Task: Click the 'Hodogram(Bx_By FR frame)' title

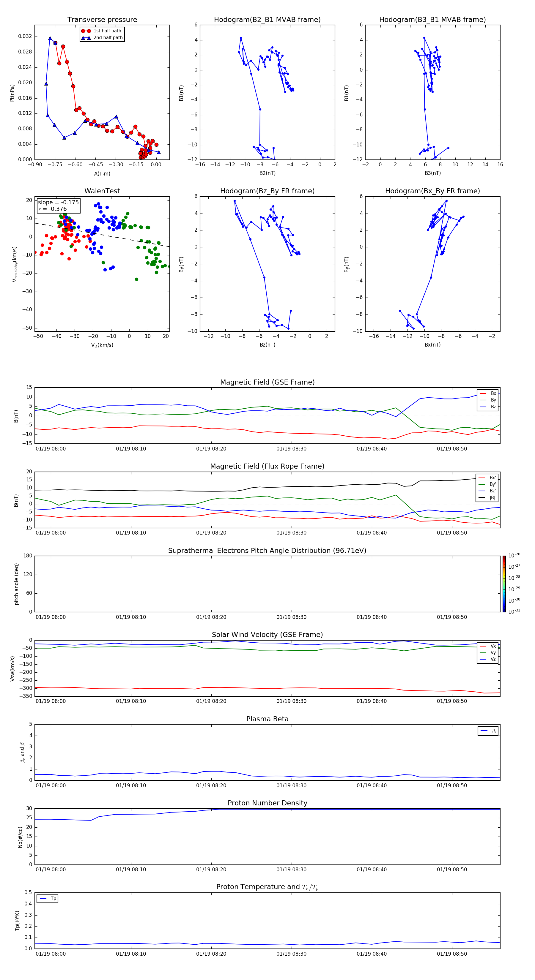Action: (x=432, y=191)
